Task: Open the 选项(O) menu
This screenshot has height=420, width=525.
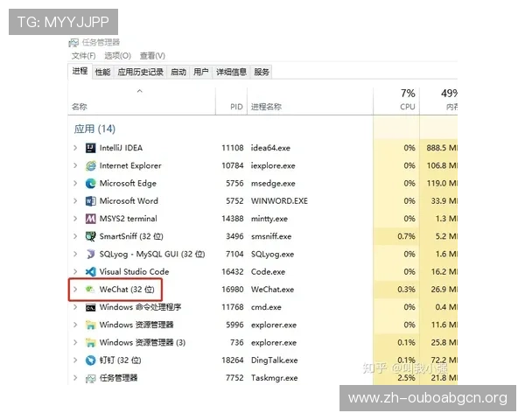Action: click(117, 56)
